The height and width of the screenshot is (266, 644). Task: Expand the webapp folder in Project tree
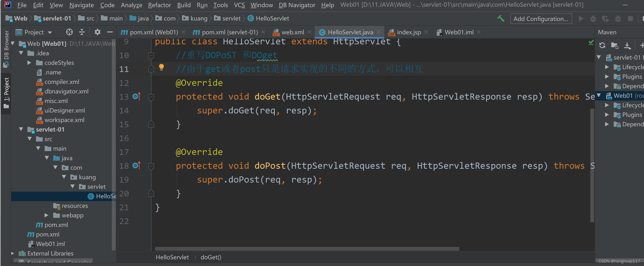(46, 215)
